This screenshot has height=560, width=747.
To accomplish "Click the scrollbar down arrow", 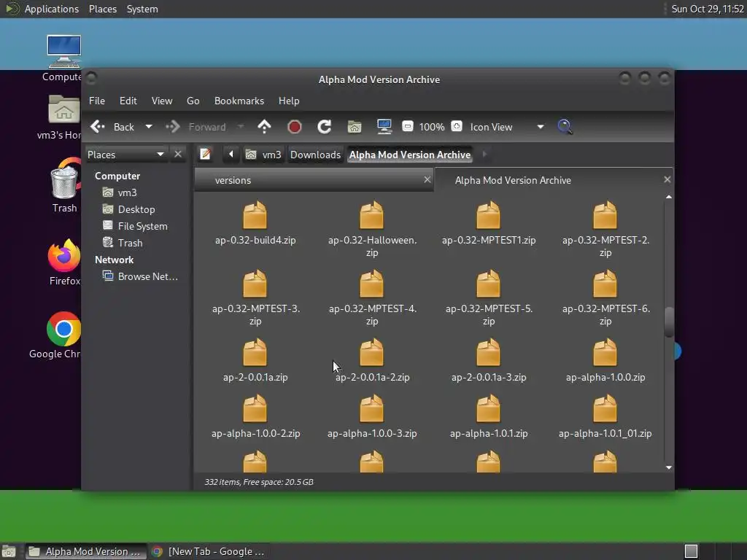I will point(669,467).
